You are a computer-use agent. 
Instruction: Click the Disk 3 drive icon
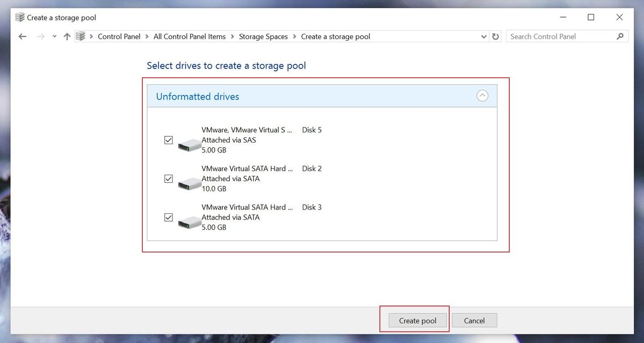tap(189, 221)
